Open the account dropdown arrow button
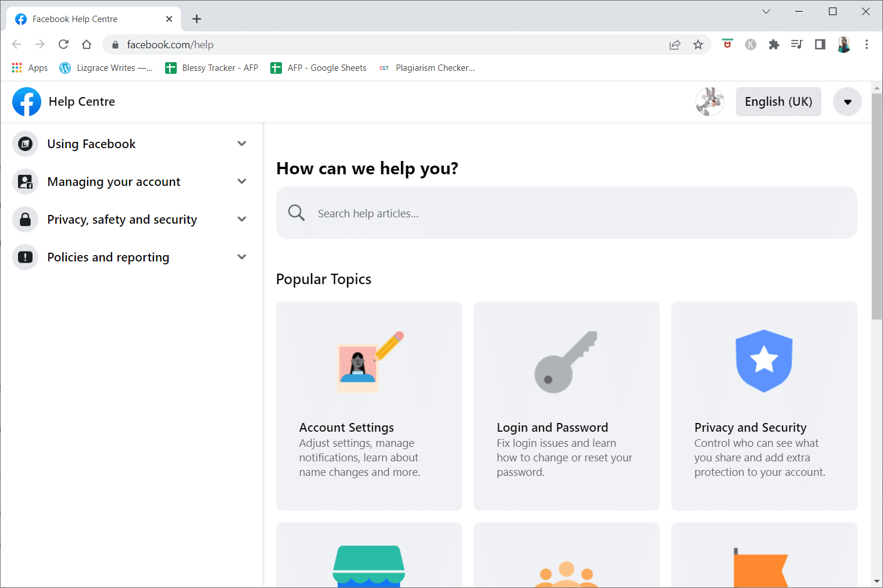 tap(848, 102)
